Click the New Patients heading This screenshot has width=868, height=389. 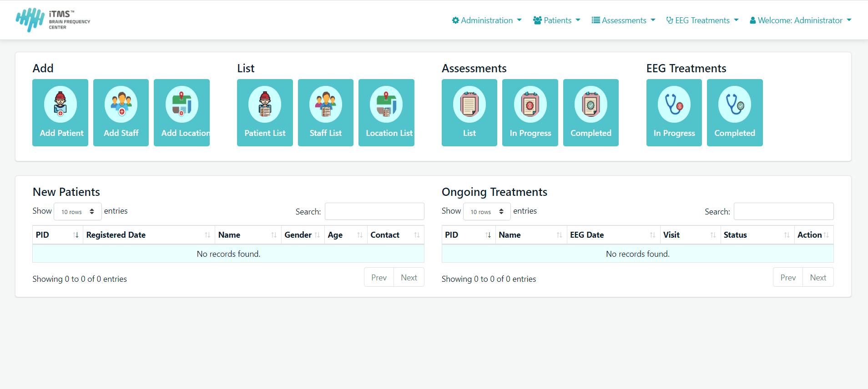tap(66, 192)
